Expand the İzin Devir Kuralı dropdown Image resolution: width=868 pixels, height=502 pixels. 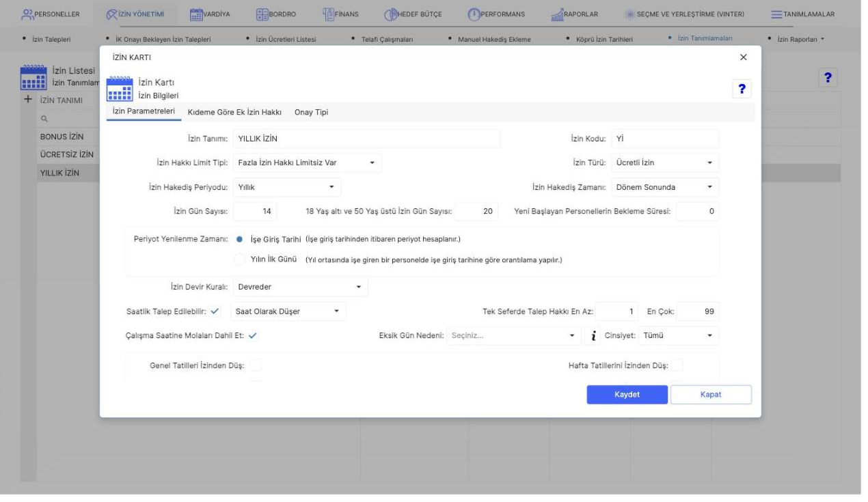coord(301,287)
